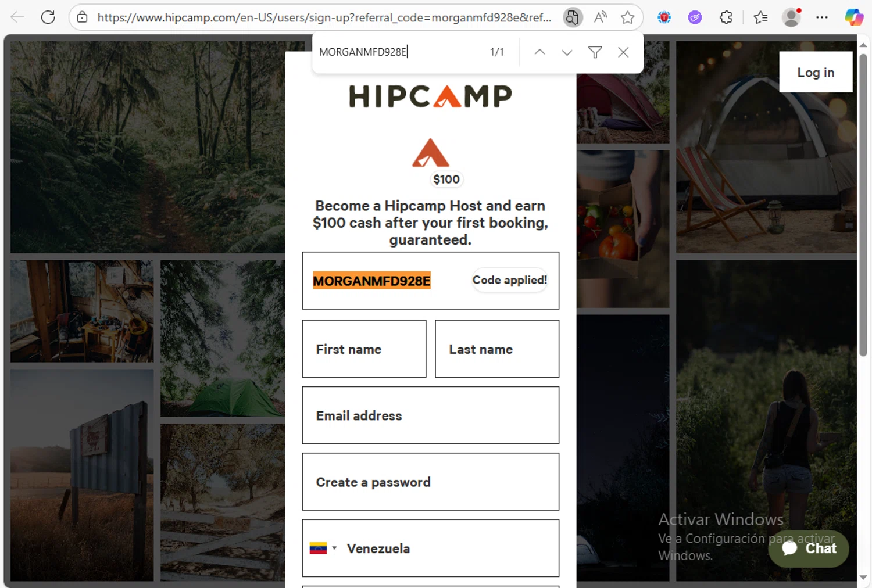
Task: Open the Chat support button
Action: [809, 548]
